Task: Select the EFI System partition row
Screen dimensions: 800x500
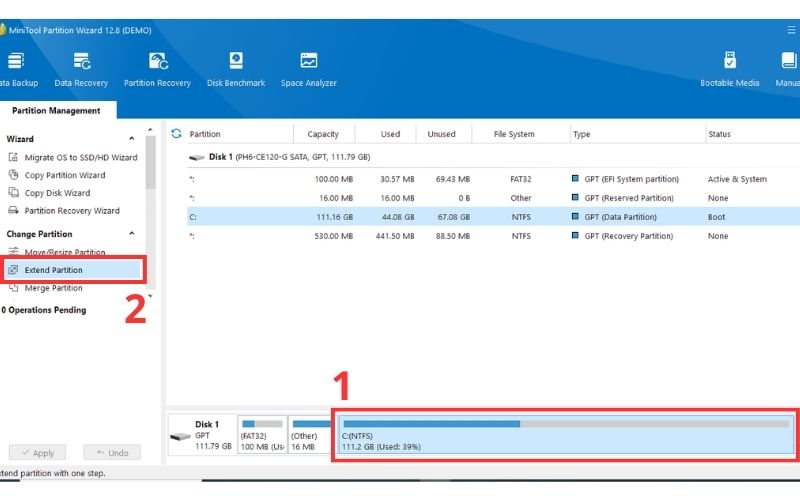Action: pyautogui.click(x=493, y=179)
